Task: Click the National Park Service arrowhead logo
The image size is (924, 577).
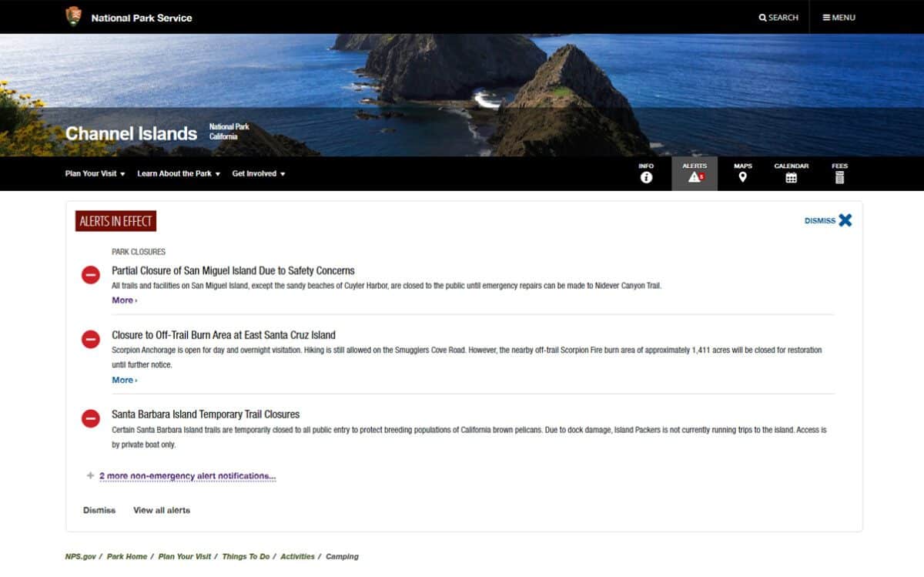Action: tap(73, 17)
